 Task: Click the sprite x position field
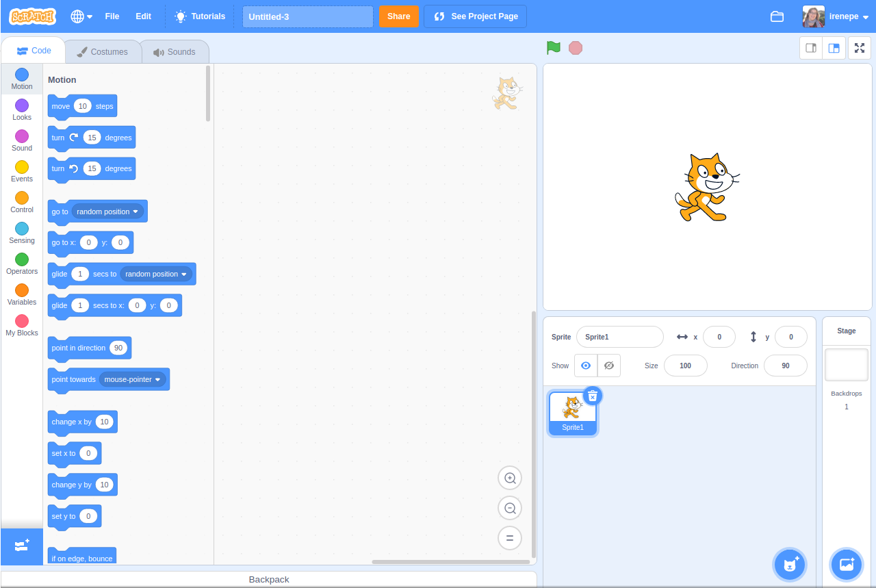tap(719, 337)
